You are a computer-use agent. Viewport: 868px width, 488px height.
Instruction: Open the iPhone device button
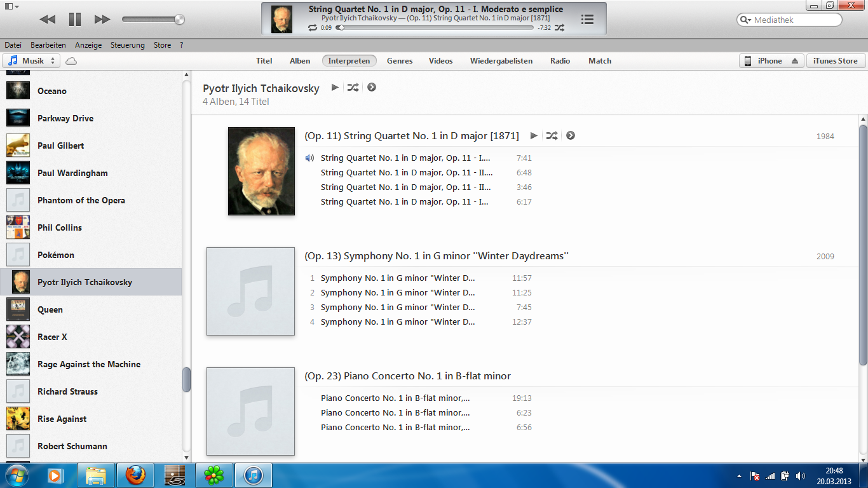[x=764, y=61]
